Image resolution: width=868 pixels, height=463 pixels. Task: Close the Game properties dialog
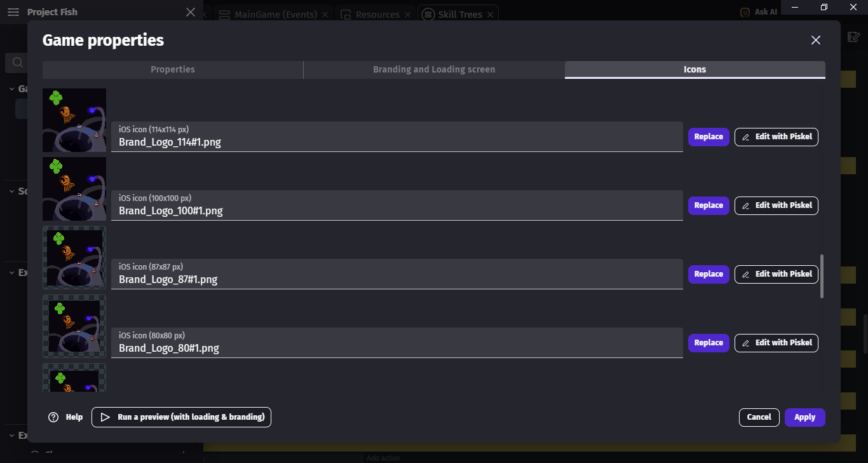click(x=816, y=40)
